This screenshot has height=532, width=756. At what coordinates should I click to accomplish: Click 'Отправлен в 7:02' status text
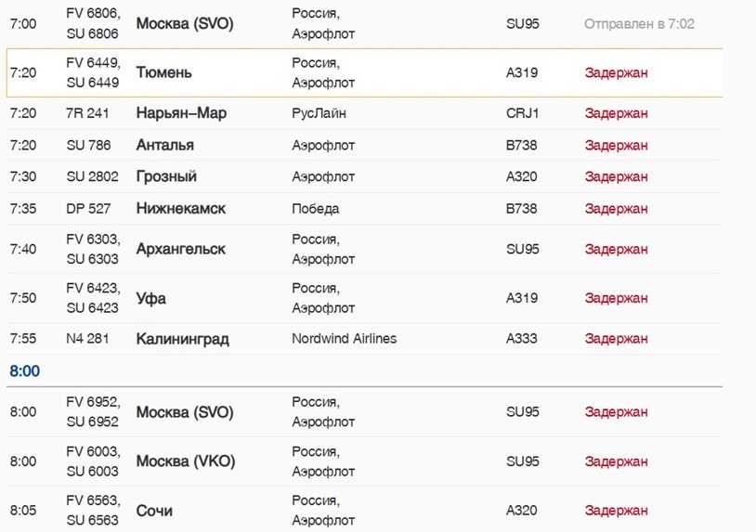[x=639, y=24]
